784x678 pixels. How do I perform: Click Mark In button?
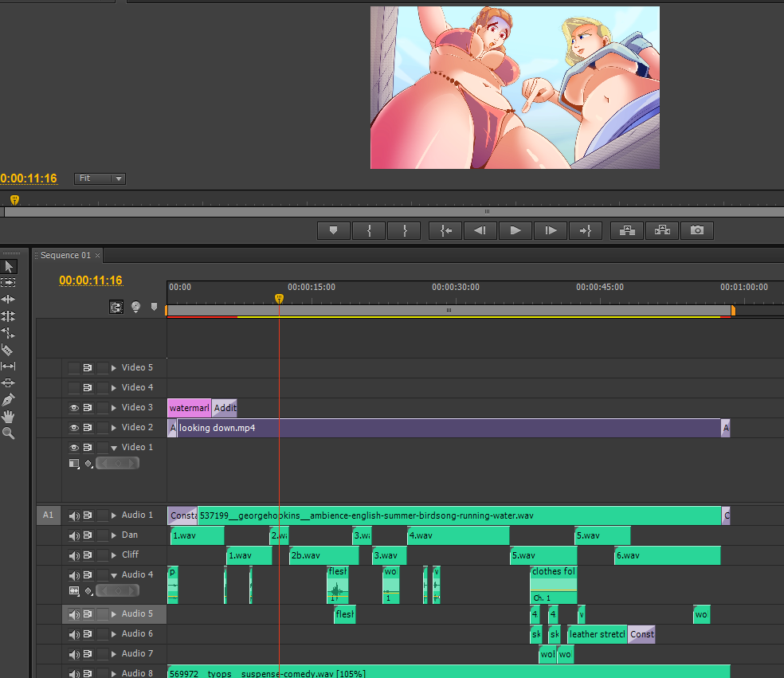[x=369, y=230]
